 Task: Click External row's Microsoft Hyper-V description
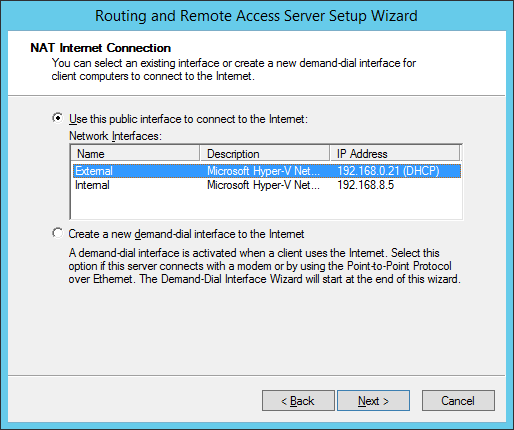263,171
